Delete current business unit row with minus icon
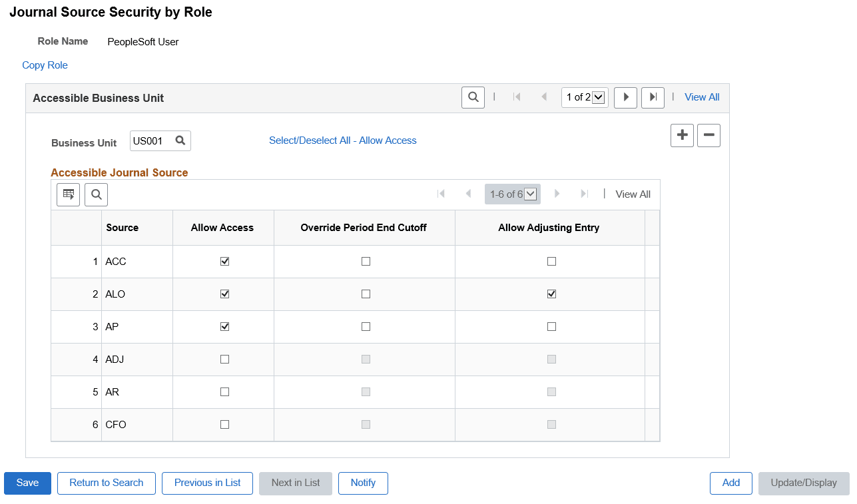This screenshot has height=504, width=857. click(x=708, y=135)
